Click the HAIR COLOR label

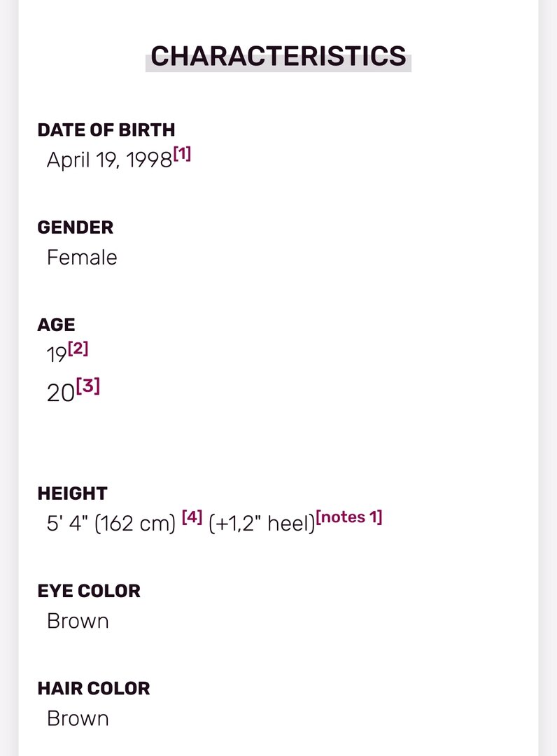click(x=94, y=689)
